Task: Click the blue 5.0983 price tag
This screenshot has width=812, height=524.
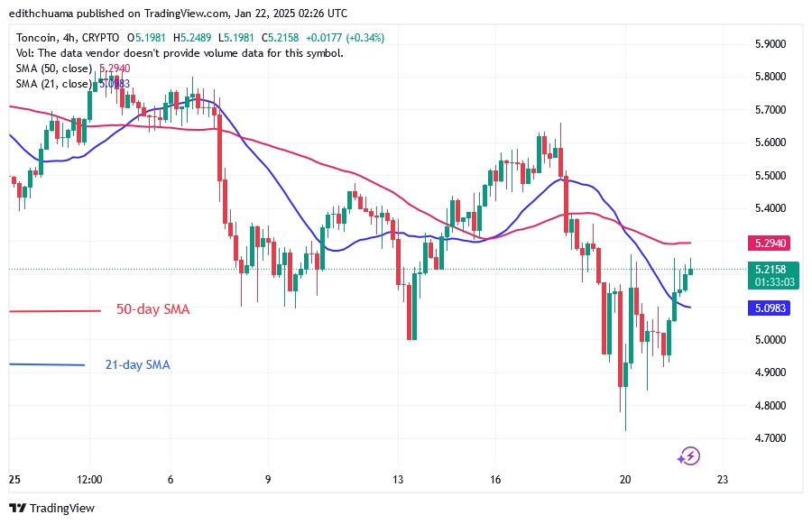Action: coord(770,307)
